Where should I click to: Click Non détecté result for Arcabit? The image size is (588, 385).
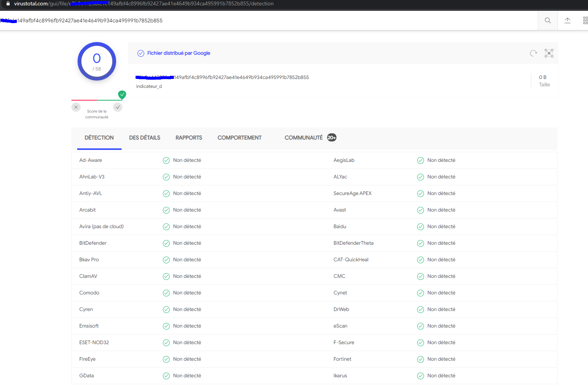coord(187,210)
